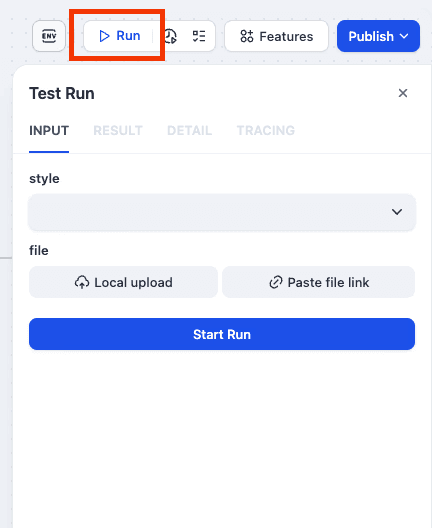Choose Local upload for file

pos(123,282)
